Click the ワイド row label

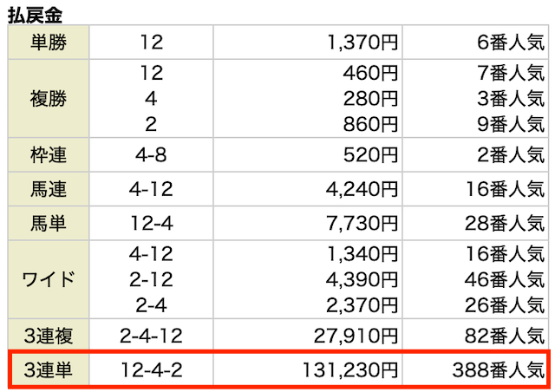tap(49, 279)
